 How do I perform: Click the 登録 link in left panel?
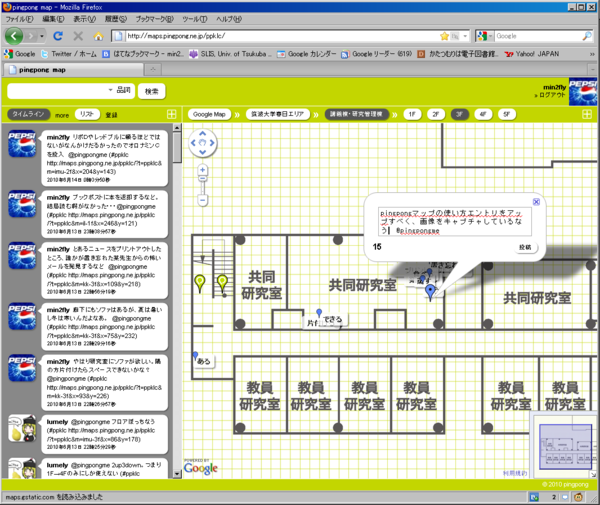click(x=111, y=115)
